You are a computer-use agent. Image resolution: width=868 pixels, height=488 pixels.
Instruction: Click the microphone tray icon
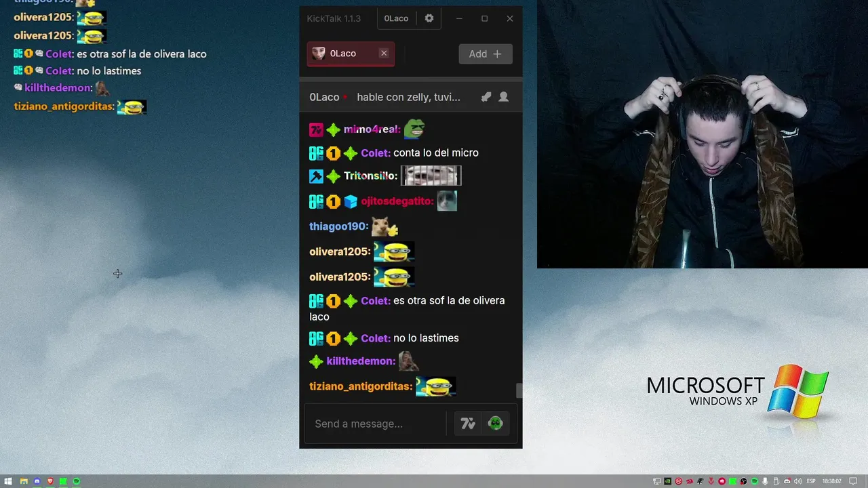coord(765,481)
